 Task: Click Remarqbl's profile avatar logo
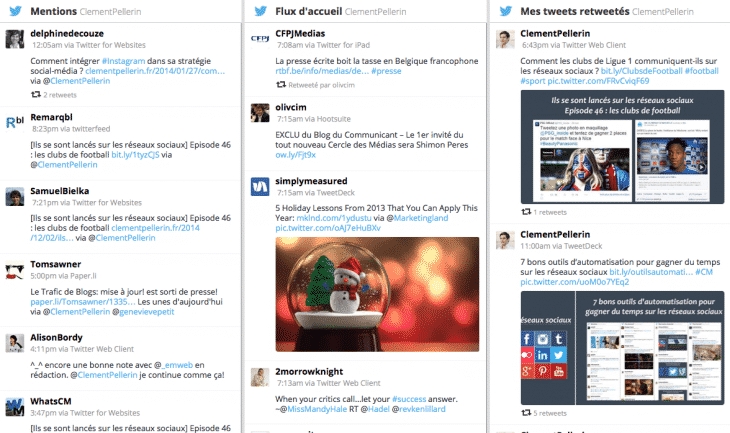click(14, 122)
